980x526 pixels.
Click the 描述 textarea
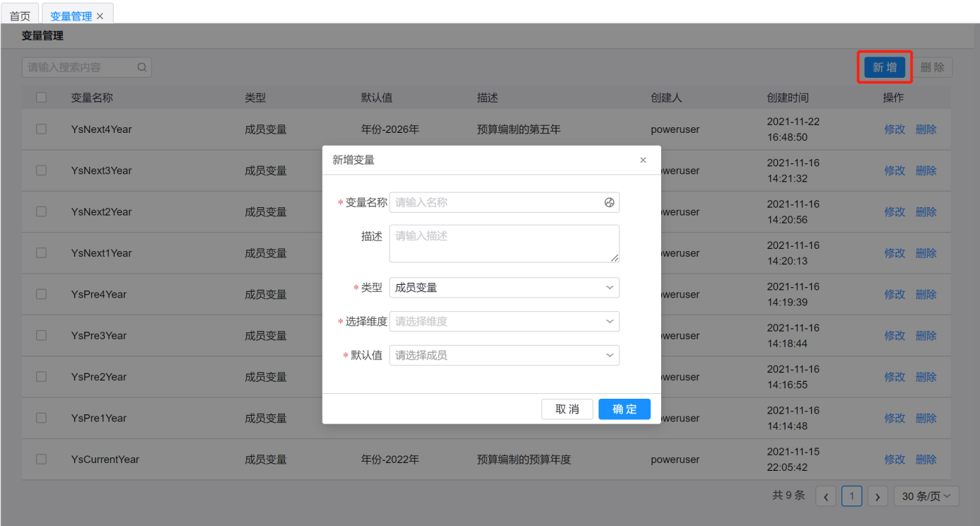[x=504, y=243]
